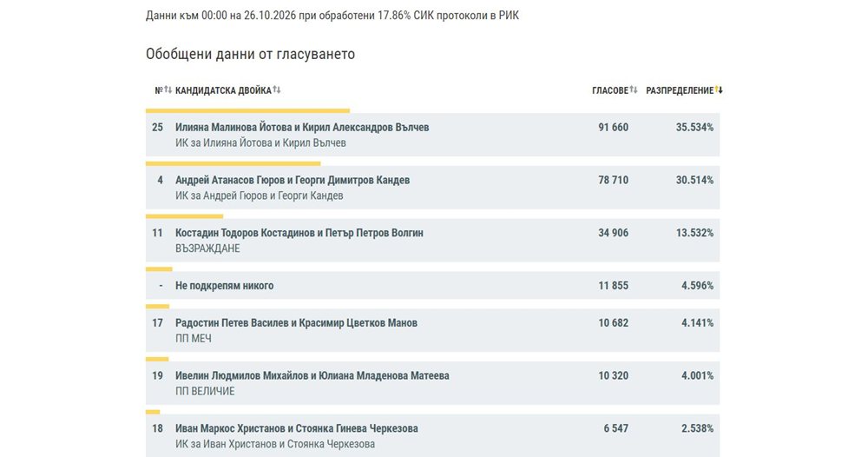
Task: Select Иван Маркос Христанов и Стоянка Черкезова
Action: [x=297, y=428]
